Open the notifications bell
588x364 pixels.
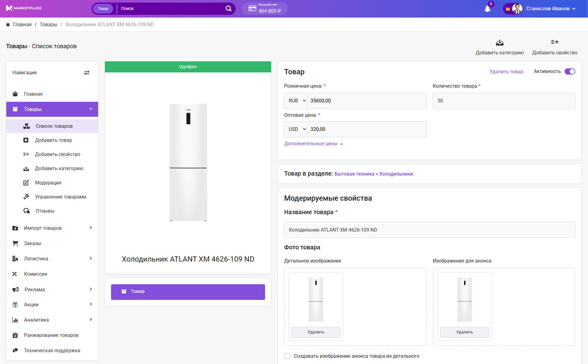tap(487, 9)
